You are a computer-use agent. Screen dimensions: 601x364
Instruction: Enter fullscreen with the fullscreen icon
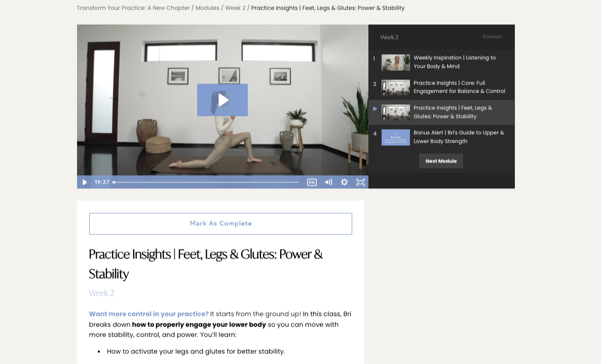(x=360, y=182)
